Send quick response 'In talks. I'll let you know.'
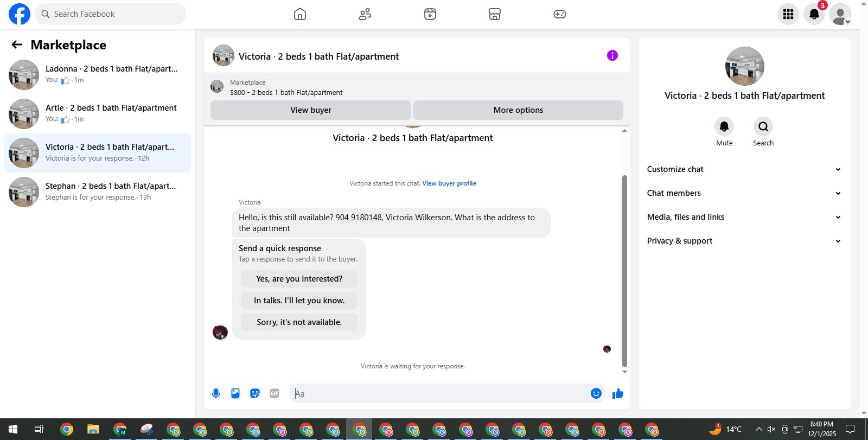This screenshot has height=440, width=868. (x=299, y=301)
